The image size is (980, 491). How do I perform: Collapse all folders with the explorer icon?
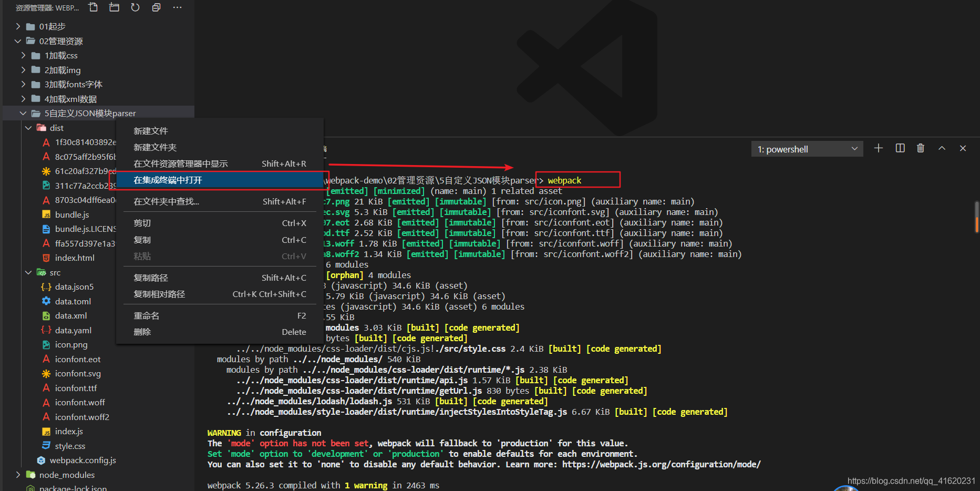(156, 7)
